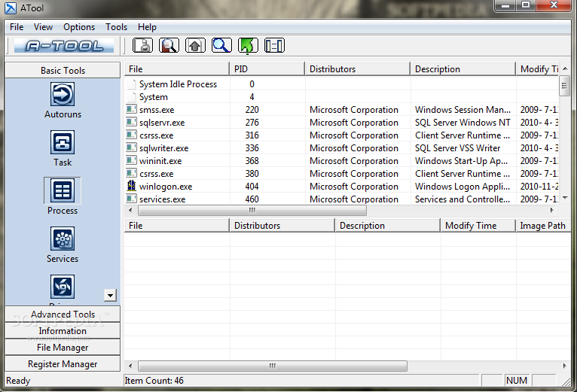This screenshot has width=577, height=392.
Task: Click the lower pane Description header
Action: coord(388,226)
